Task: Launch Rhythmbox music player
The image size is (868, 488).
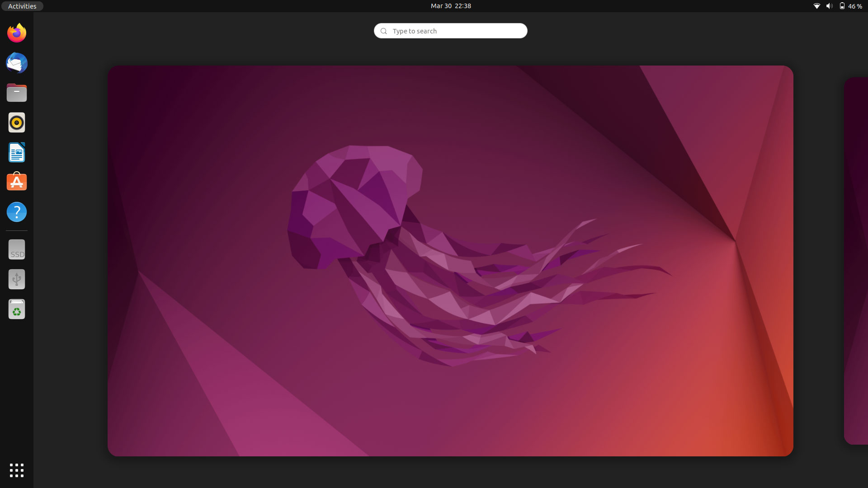Action: tap(17, 122)
